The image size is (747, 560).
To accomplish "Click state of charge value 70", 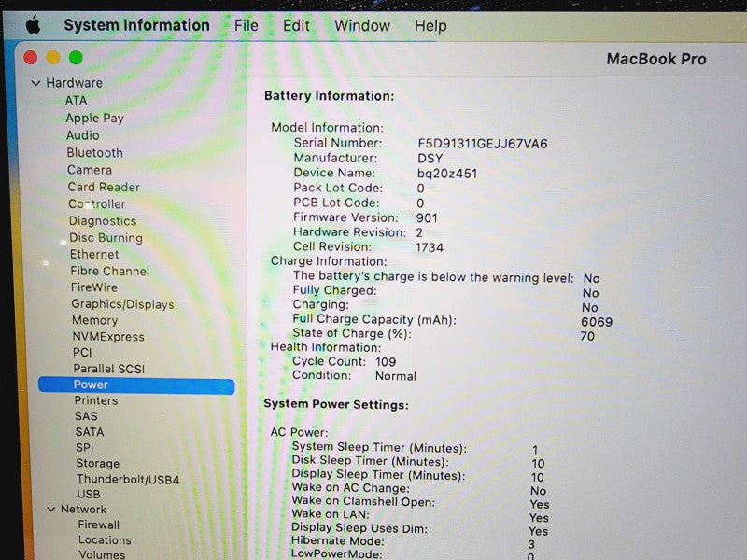I will click(587, 336).
